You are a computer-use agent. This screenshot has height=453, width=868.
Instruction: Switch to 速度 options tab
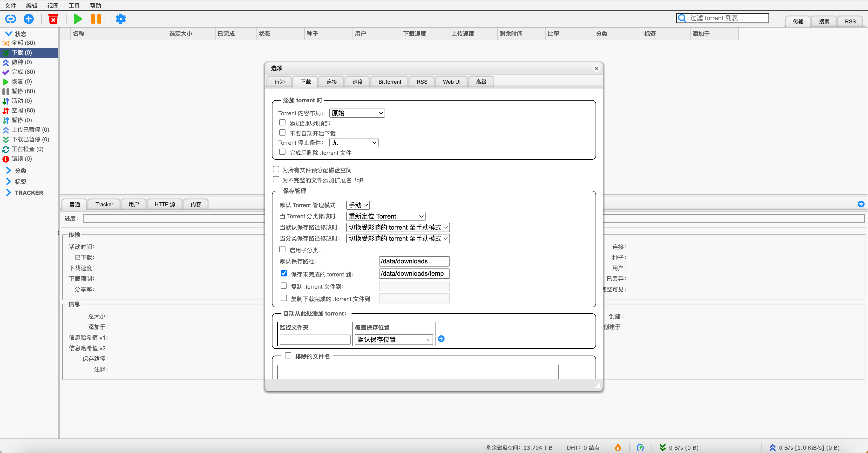pyautogui.click(x=358, y=82)
